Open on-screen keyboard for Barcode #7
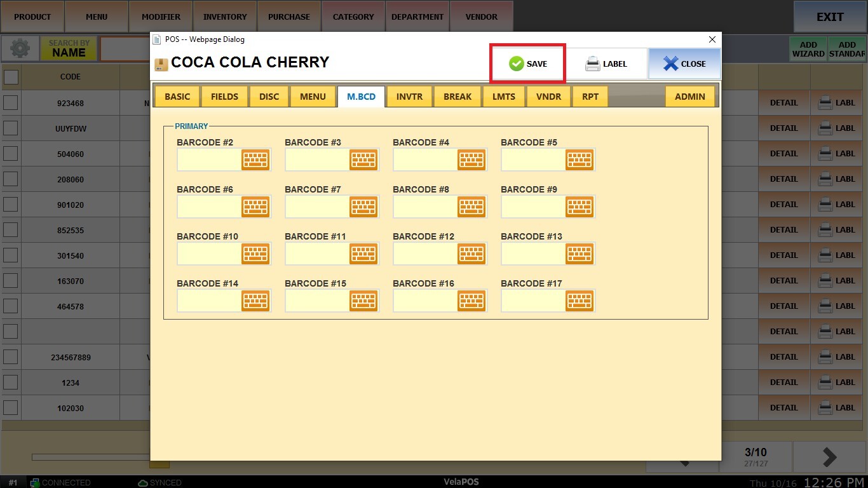 363,207
